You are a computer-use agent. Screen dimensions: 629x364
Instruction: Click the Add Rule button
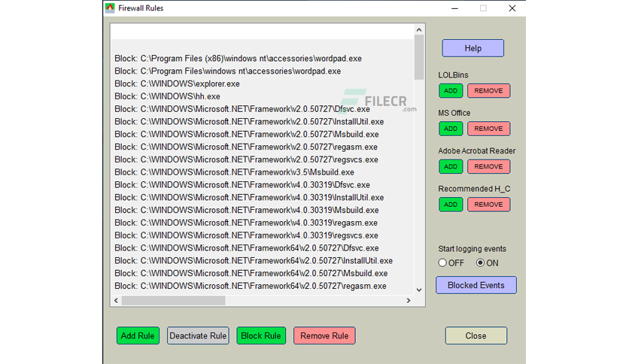click(138, 335)
